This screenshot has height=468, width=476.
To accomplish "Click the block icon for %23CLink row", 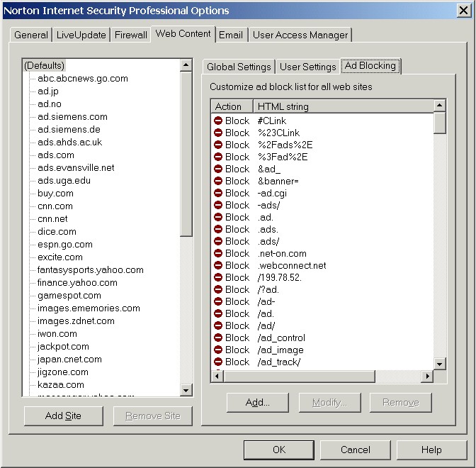I will [218, 133].
